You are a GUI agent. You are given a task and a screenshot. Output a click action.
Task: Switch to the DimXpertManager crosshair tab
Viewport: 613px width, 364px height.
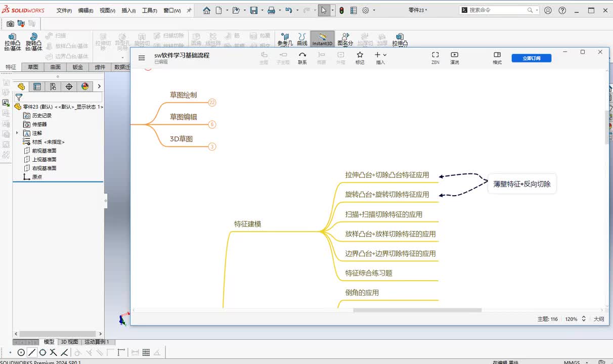69,86
